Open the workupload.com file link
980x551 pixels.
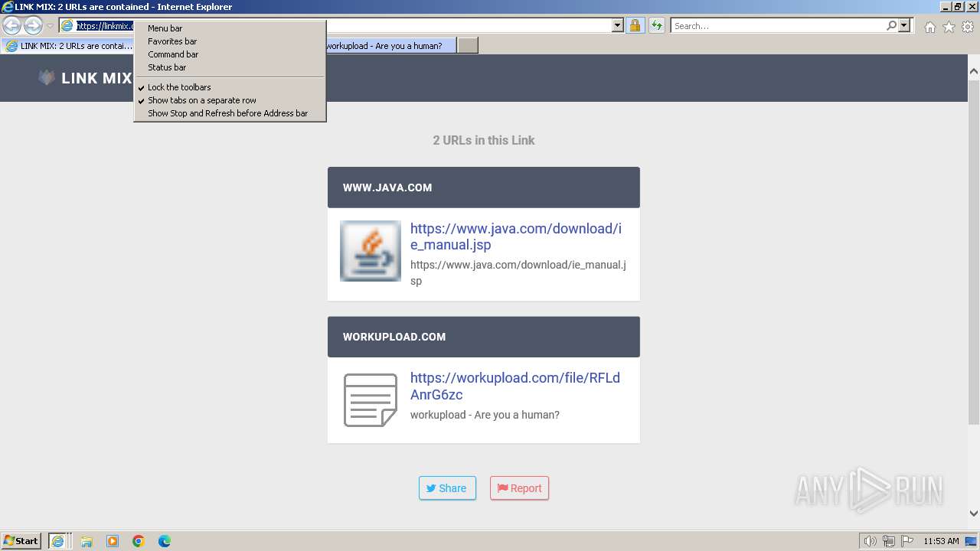tap(515, 386)
